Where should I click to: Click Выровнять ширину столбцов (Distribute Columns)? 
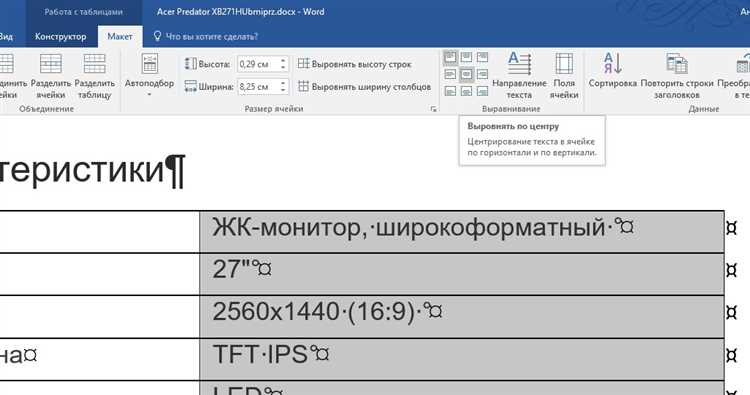[x=364, y=87]
